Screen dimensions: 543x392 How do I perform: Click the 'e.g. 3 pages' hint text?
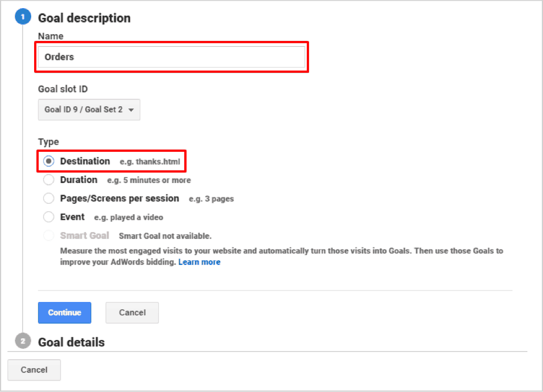211,199
